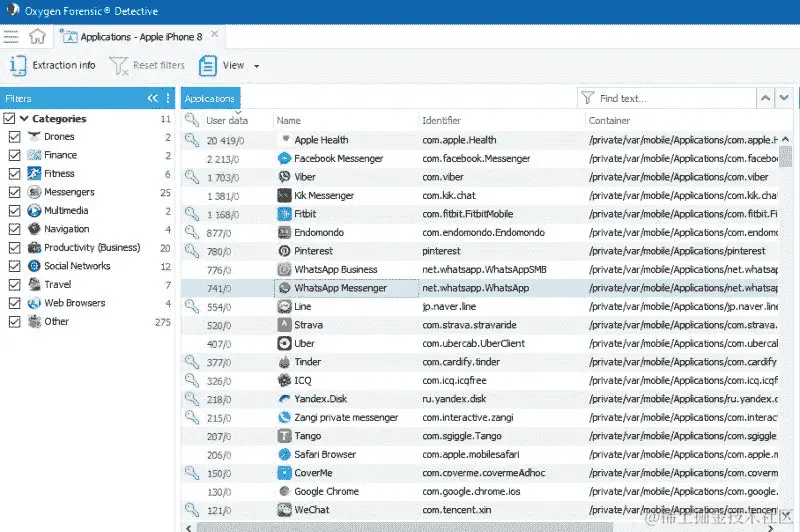Jump to previous search match arrow

click(765, 98)
